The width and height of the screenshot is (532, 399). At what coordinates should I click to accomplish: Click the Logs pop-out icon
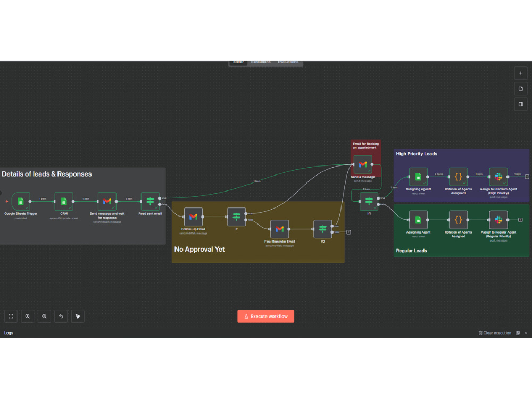(x=518, y=333)
